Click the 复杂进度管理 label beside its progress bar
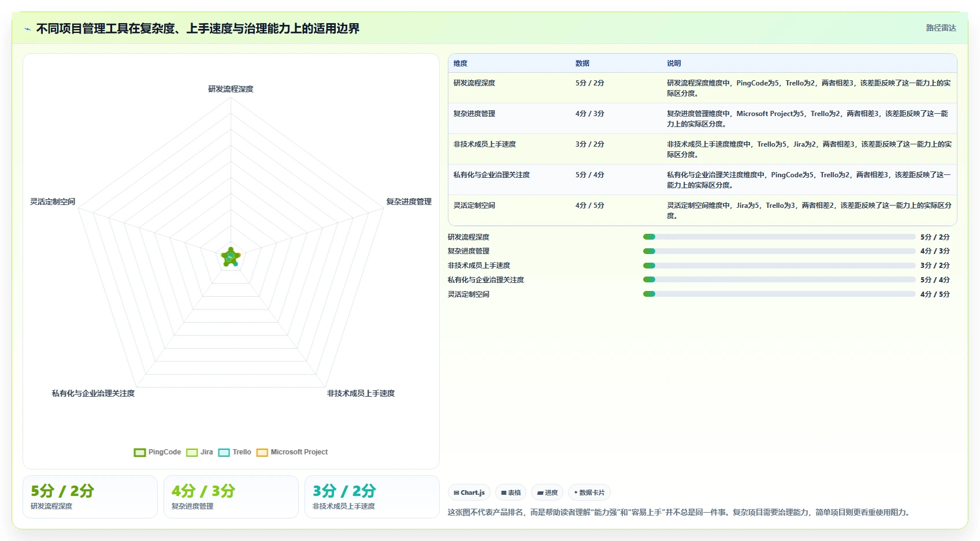Viewport: 980px width, 541px height. coord(468,251)
